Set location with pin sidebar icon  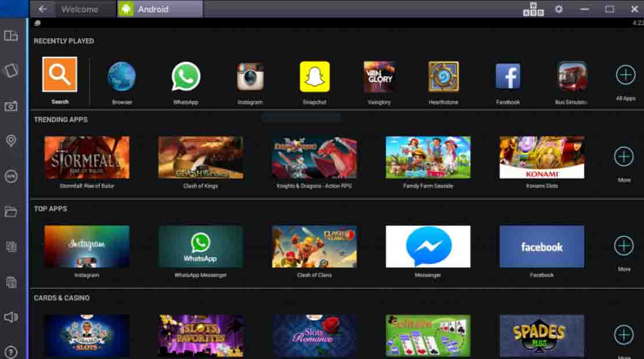(x=11, y=141)
